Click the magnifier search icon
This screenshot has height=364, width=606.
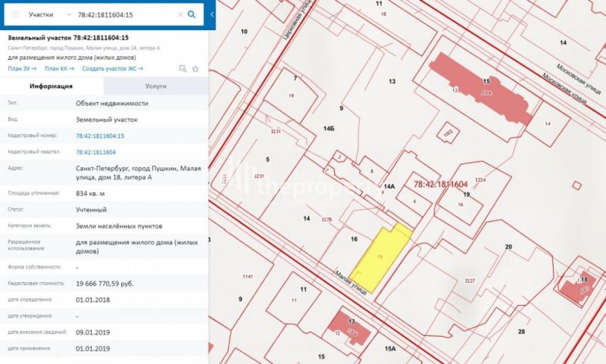192,14
